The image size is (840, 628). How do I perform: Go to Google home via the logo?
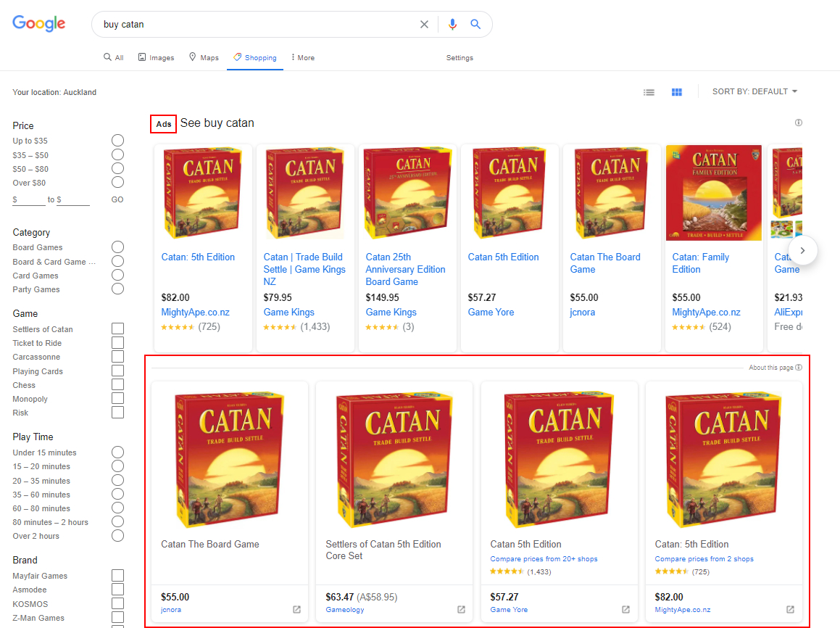coord(39,24)
